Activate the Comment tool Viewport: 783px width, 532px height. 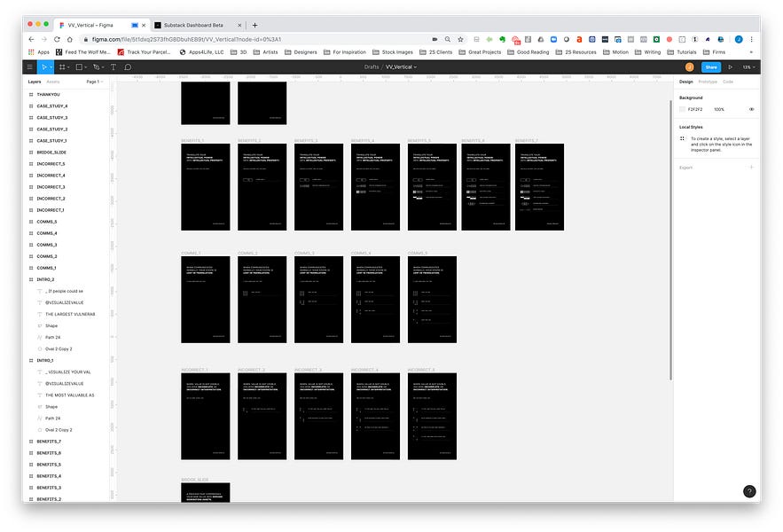pyautogui.click(x=129, y=67)
